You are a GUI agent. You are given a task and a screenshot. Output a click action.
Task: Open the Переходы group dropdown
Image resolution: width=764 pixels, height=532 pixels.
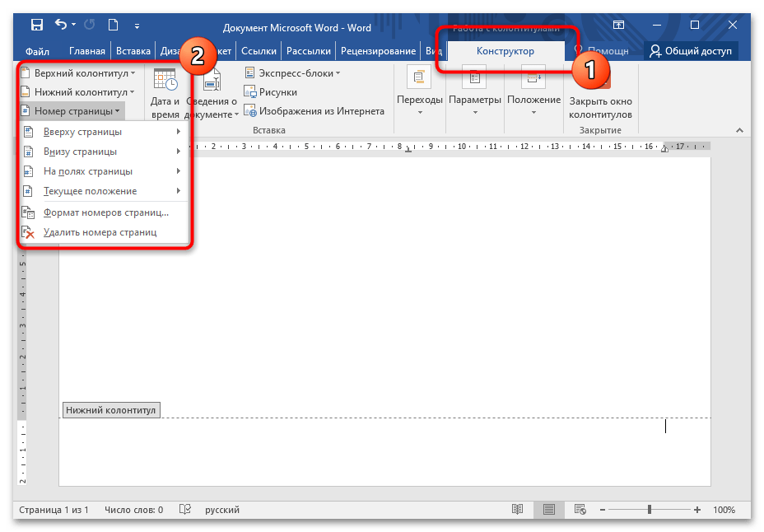420,92
